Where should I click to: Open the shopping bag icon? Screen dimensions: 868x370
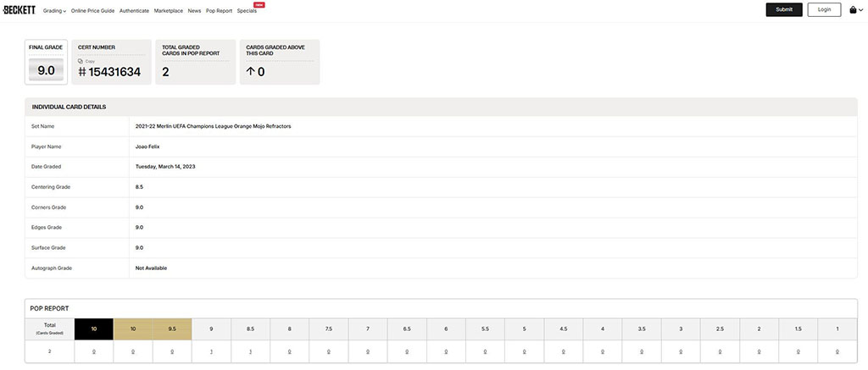coord(852,10)
